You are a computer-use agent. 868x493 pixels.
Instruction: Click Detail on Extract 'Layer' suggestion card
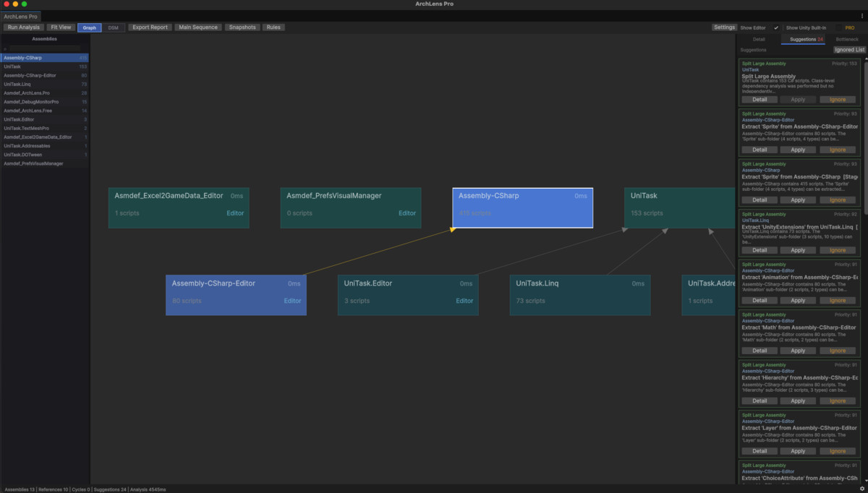coord(759,451)
